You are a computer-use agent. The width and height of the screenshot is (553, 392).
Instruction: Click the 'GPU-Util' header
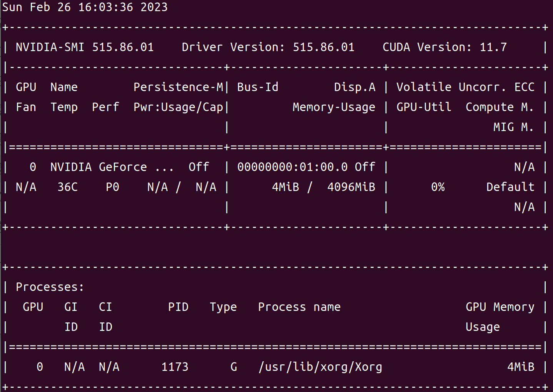(x=424, y=107)
